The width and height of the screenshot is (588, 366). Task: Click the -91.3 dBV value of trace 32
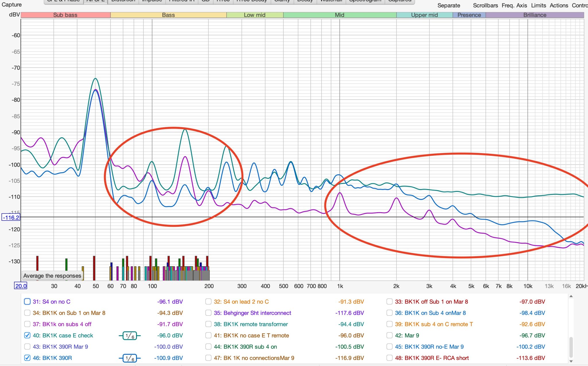click(x=351, y=301)
